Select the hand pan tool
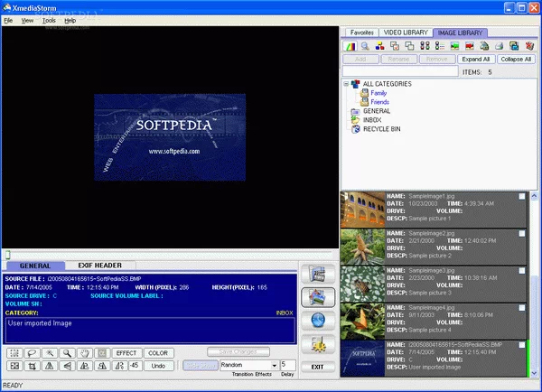 pos(85,353)
